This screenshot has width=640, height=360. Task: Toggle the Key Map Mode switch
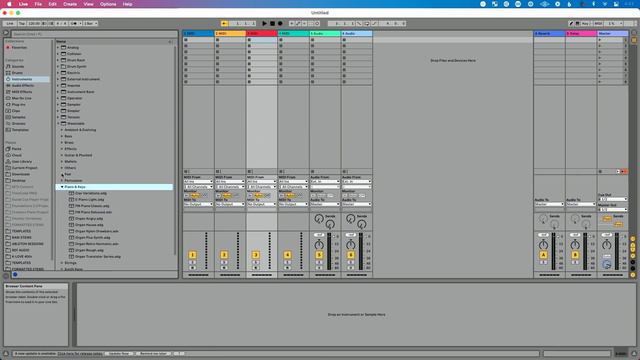pos(585,24)
